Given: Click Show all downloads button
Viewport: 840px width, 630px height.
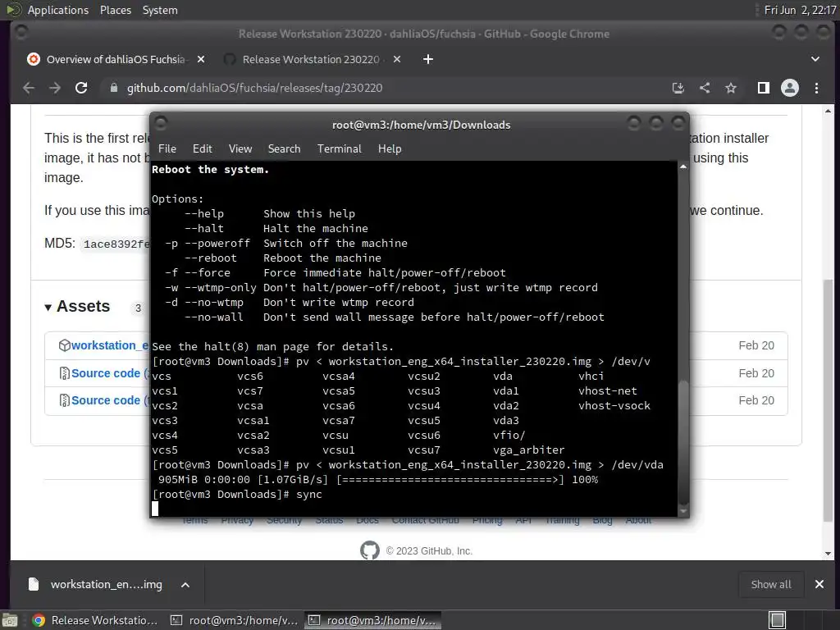Looking at the screenshot, I should 771,584.
